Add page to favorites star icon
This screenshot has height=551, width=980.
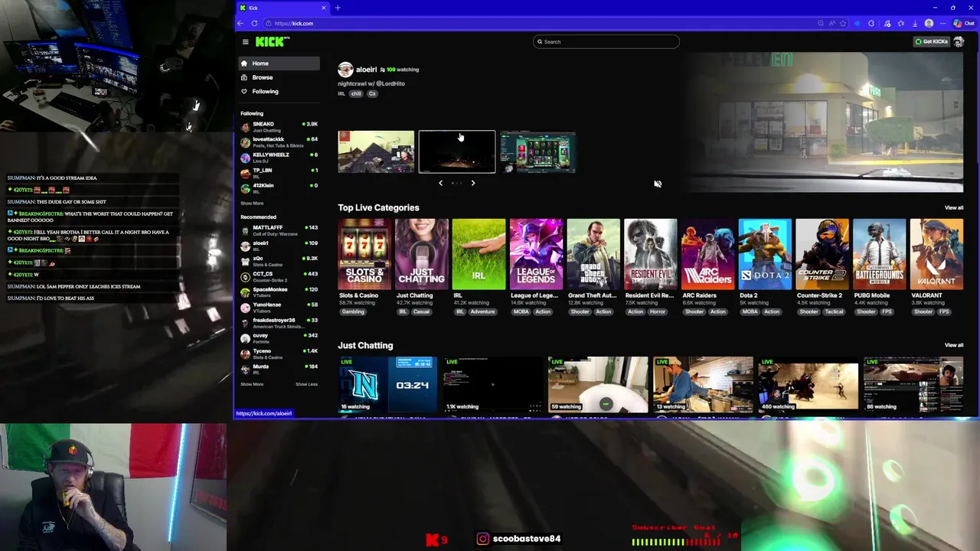click(x=843, y=24)
